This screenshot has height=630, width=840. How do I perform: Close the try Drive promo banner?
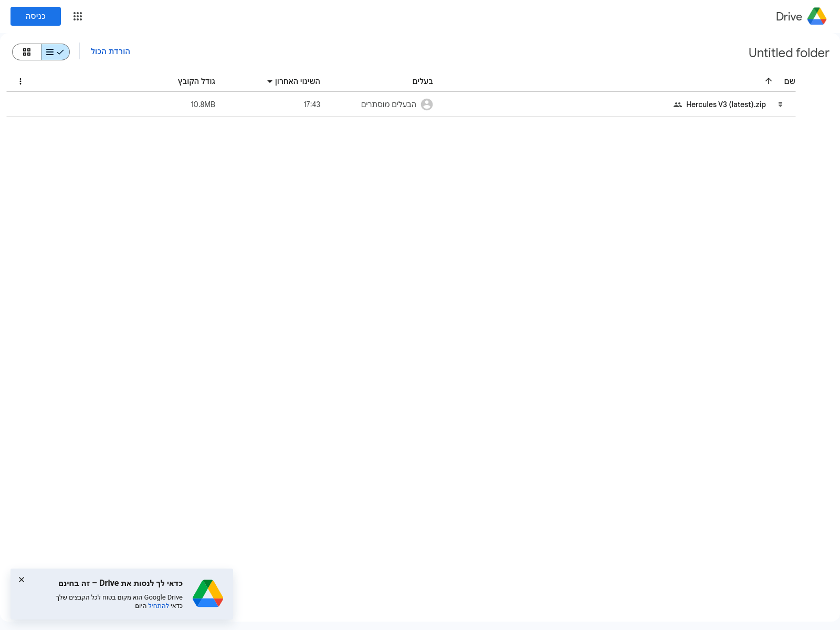22,580
